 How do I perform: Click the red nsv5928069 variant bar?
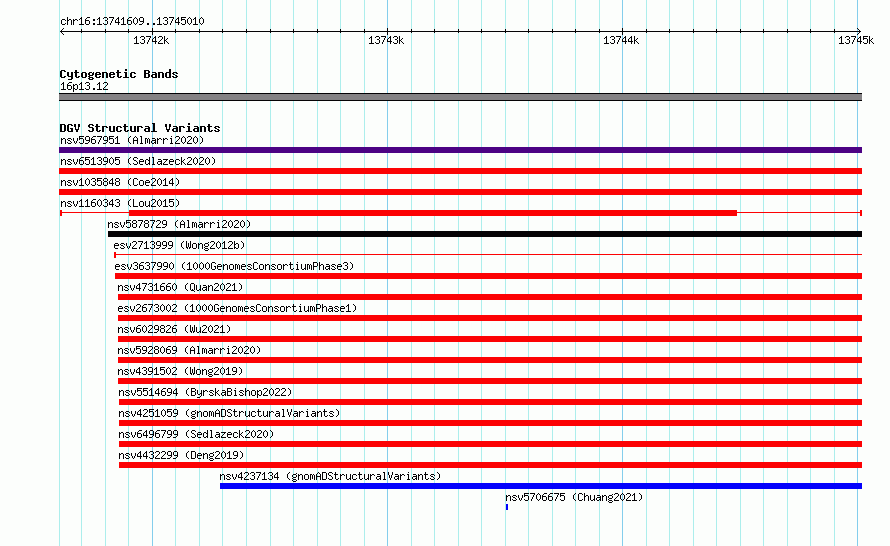490,360
